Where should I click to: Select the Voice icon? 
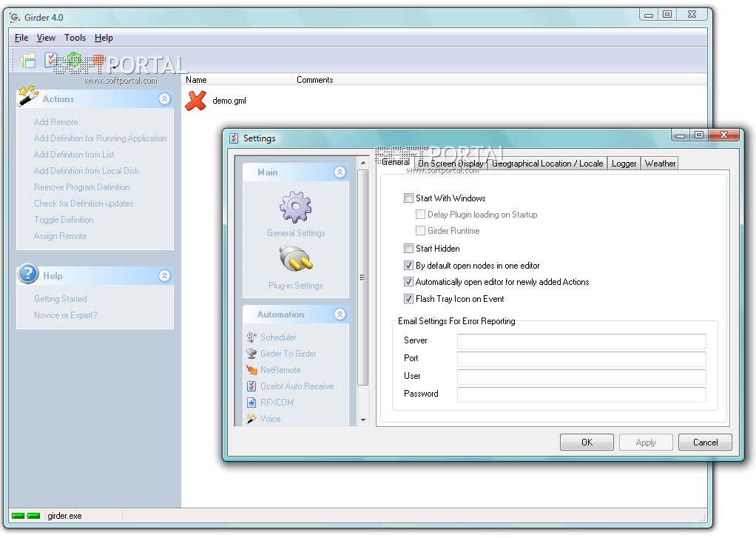point(252,419)
